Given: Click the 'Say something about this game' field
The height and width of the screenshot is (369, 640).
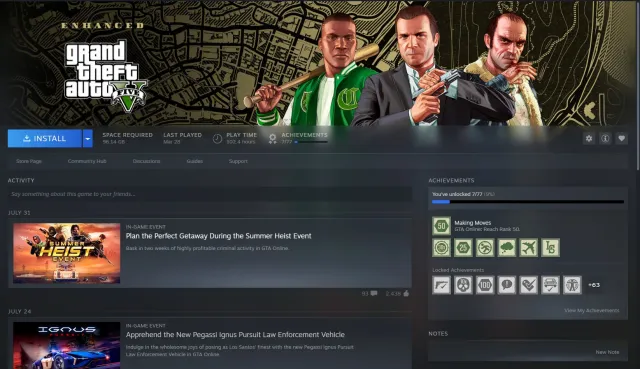Looking at the screenshot, I should (210, 194).
